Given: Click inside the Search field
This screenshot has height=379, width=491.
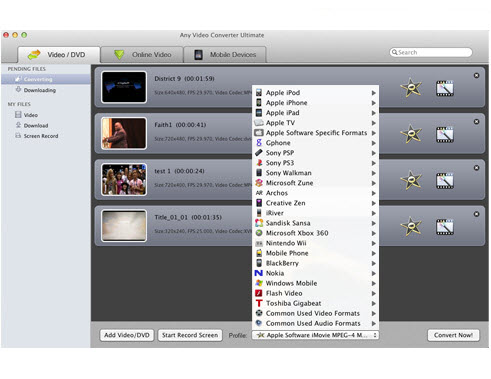Looking at the screenshot, I should pos(431,52).
